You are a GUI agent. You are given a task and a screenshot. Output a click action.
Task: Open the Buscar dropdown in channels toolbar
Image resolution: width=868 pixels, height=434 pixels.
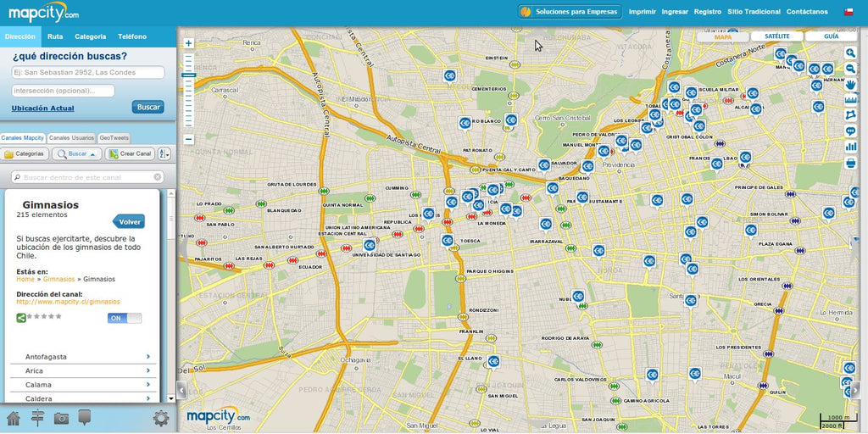click(x=77, y=153)
